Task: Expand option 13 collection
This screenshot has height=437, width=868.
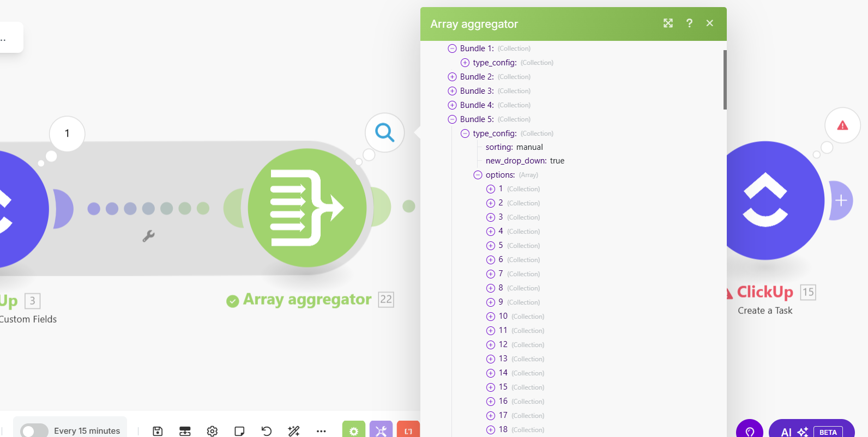Action: click(x=491, y=359)
